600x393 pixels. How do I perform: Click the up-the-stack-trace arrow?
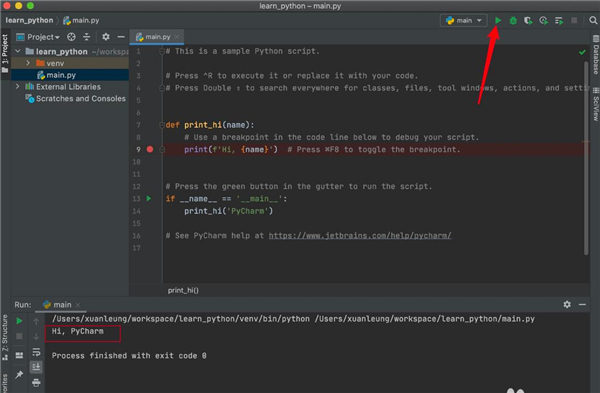[36, 321]
